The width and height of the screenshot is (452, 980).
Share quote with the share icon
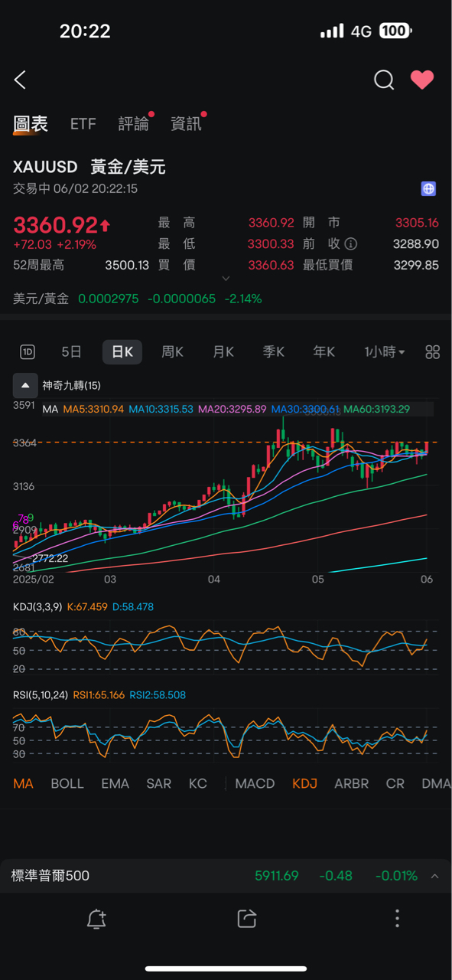point(246,919)
